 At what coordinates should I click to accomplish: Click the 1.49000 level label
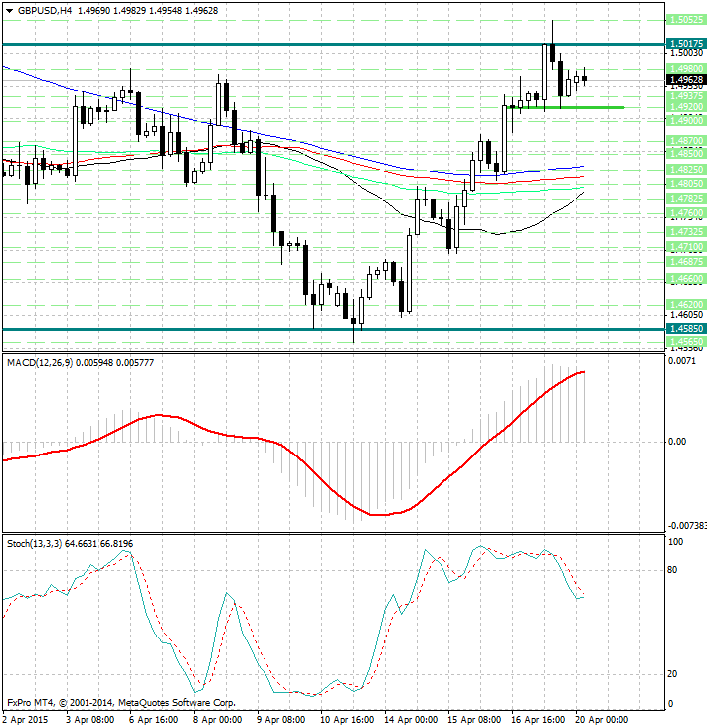[686, 120]
